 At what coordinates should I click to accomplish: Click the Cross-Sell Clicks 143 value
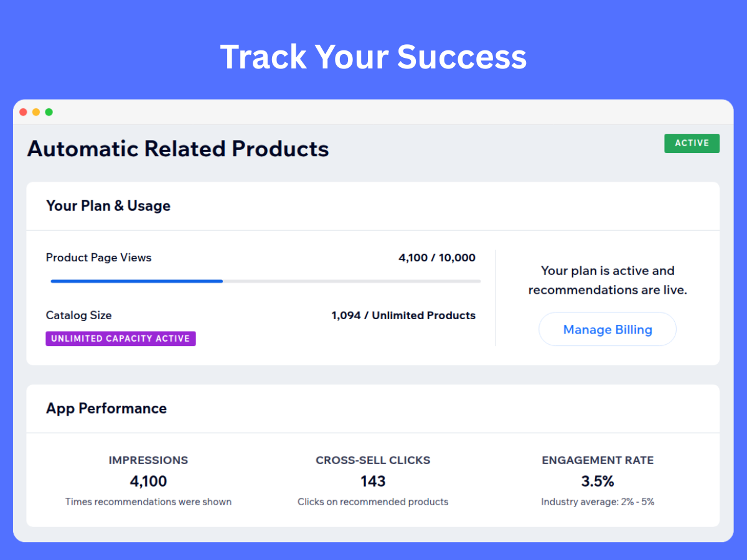(x=373, y=481)
